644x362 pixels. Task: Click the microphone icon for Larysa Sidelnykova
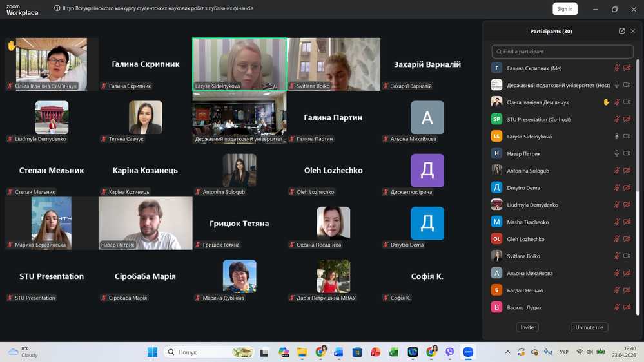pos(616,137)
